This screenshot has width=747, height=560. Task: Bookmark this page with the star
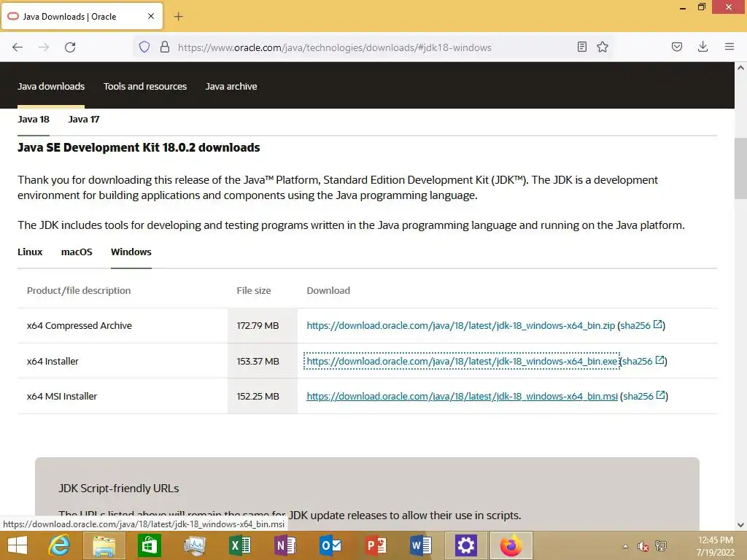click(603, 47)
